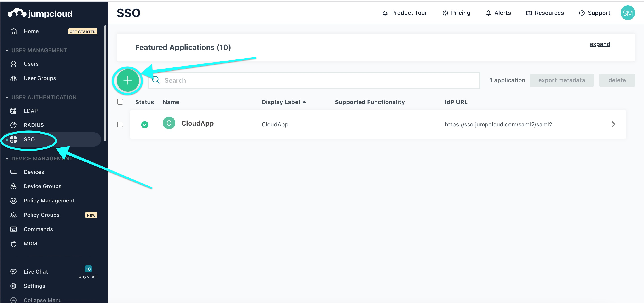Collapse the User Authentication section
The image size is (644, 303).
click(x=7, y=97)
